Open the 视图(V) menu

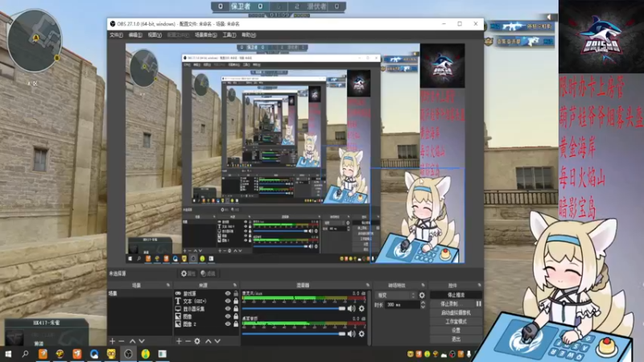coord(155,35)
